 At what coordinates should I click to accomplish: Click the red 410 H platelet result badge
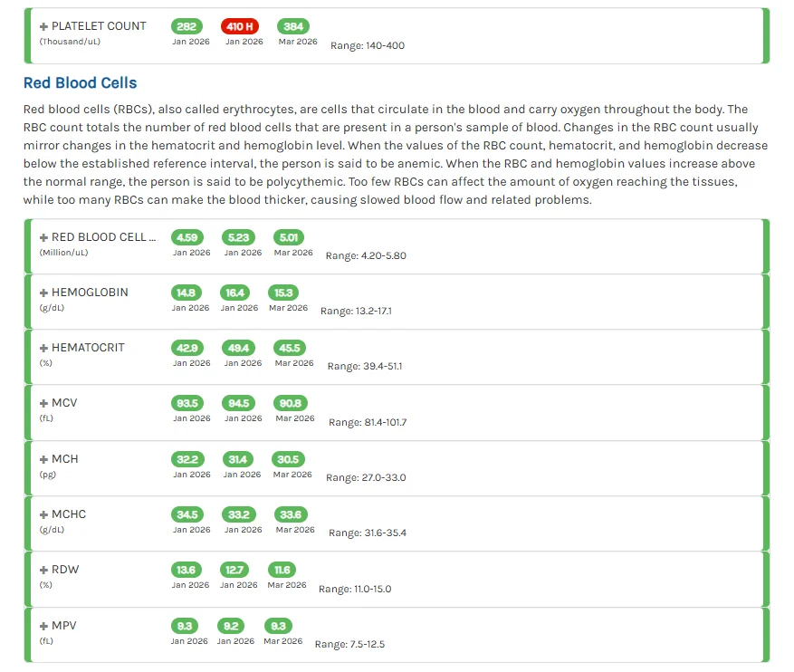(x=240, y=26)
